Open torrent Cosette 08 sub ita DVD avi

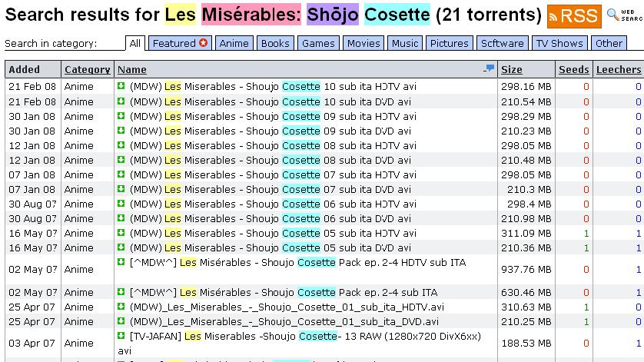[x=271, y=160]
